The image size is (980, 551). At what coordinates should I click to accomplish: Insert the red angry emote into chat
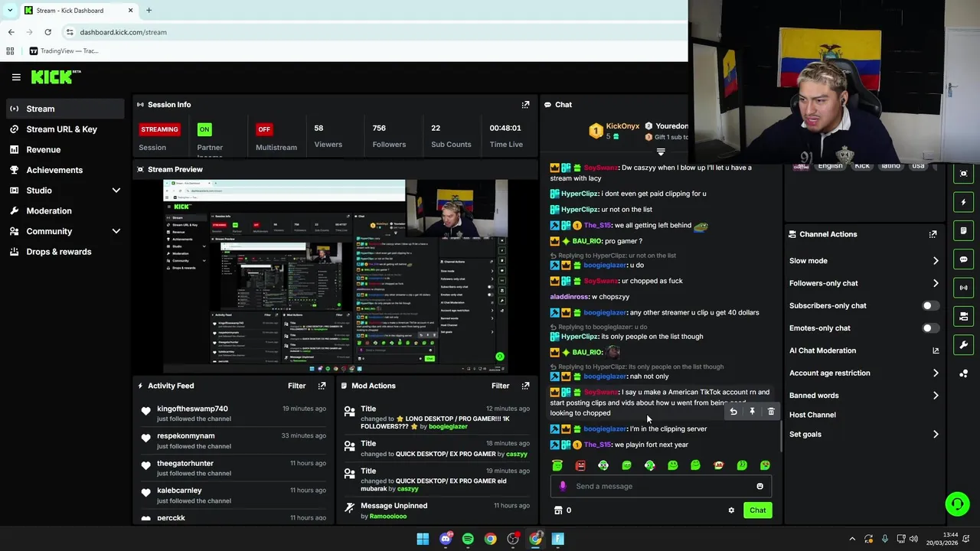coord(580,465)
